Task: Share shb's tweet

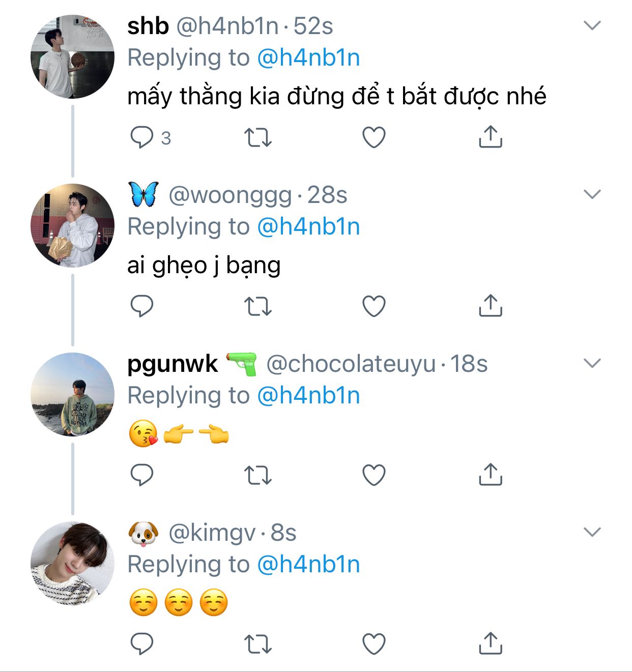Action: click(490, 137)
